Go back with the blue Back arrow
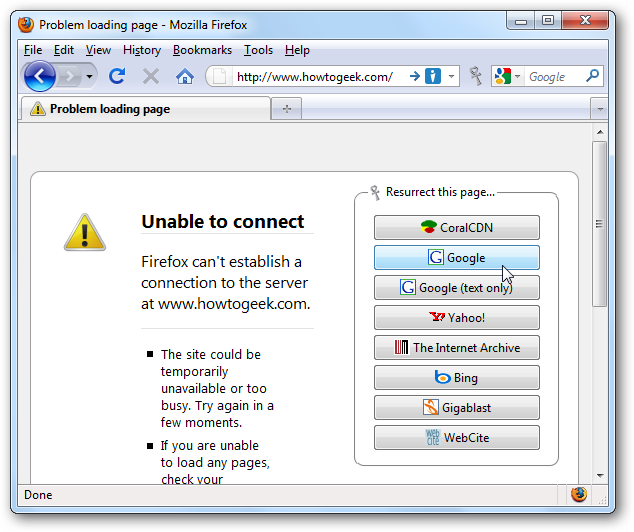This screenshot has width=634, height=532. [39, 76]
